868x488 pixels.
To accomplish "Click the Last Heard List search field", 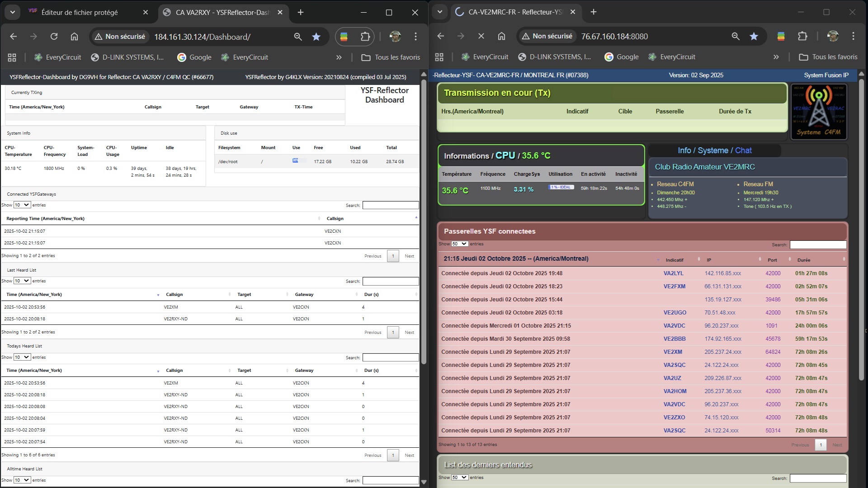I will point(390,281).
